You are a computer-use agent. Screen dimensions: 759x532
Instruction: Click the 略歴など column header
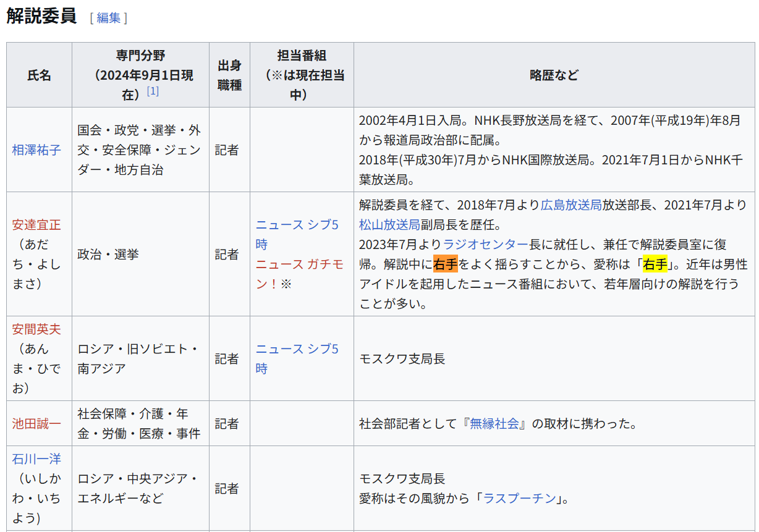pos(554,75)
